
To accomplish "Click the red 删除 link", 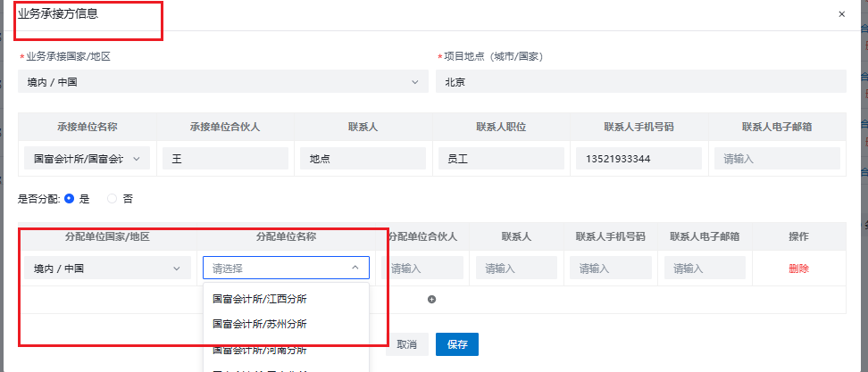I will [798, 269].
